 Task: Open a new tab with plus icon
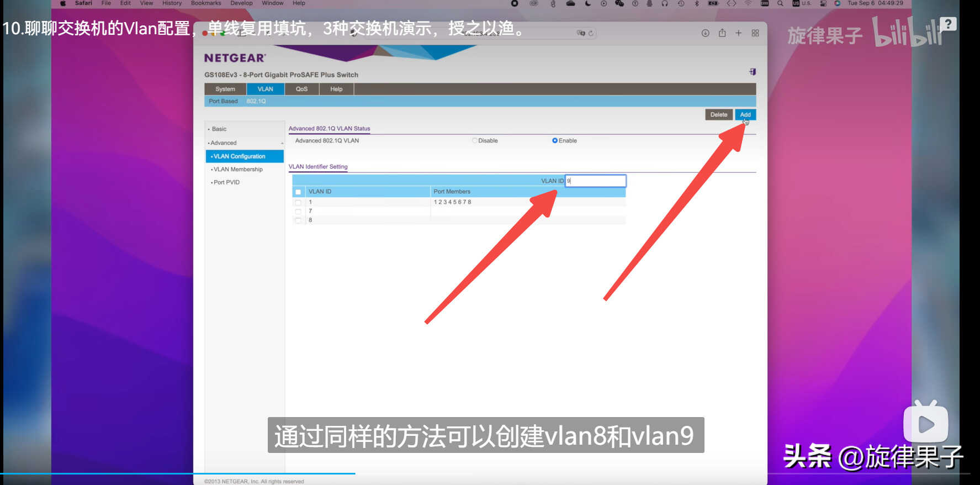click(738, 33)
